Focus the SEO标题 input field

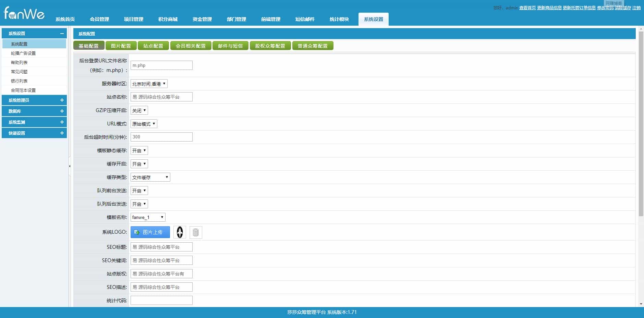tap(161, 247)
